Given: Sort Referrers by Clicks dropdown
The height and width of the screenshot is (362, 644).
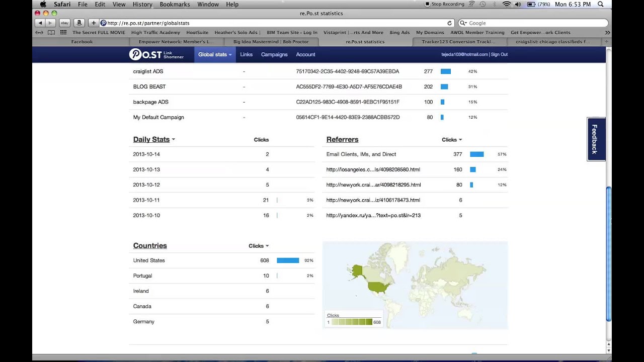Looking at the screenshot, I should (452, 140).
